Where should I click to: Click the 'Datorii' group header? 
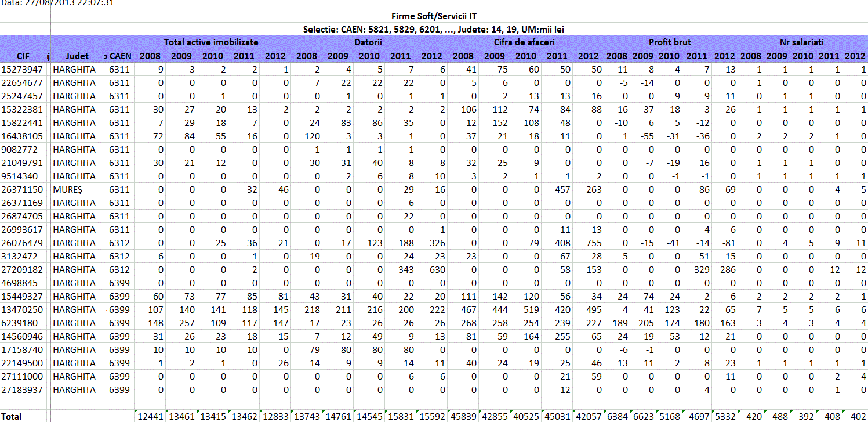368,42
